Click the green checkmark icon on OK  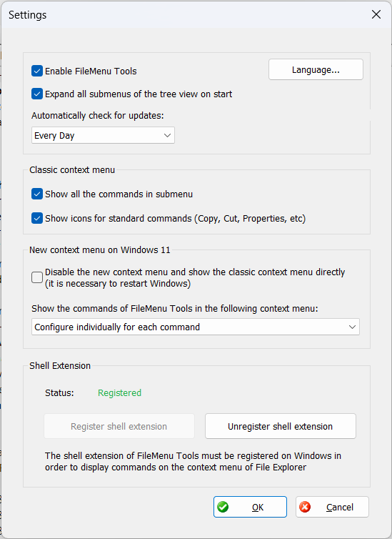point(223,507)
